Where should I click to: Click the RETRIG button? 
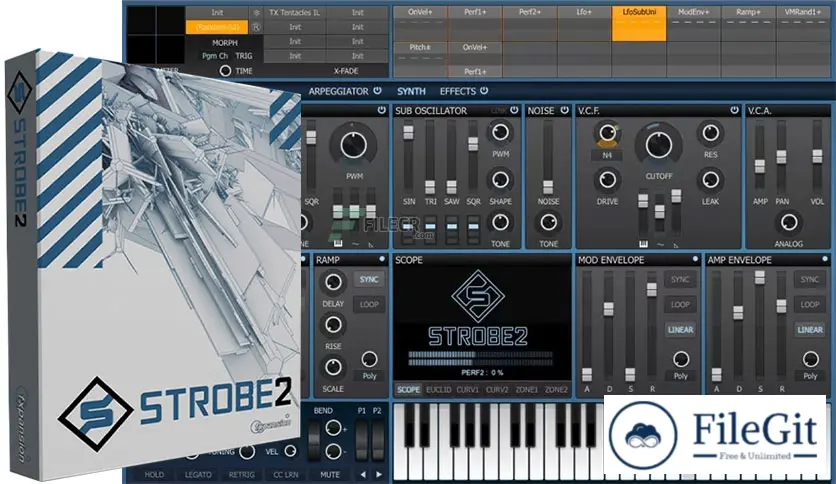[242, 474]
